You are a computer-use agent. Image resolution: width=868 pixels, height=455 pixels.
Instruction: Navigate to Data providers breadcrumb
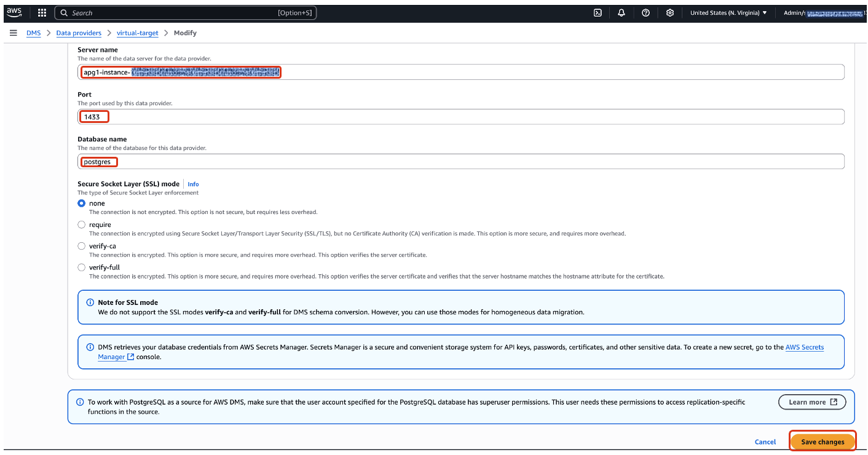[79, 33]
